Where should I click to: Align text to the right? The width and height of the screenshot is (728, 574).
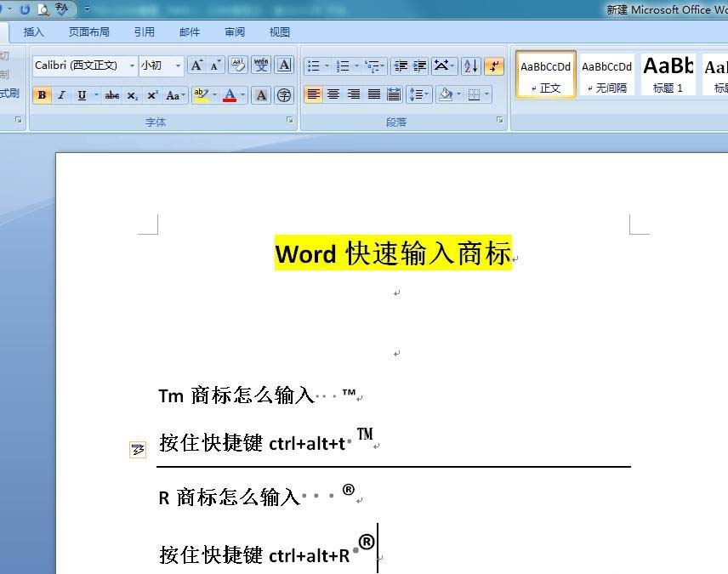click(354, 94)
